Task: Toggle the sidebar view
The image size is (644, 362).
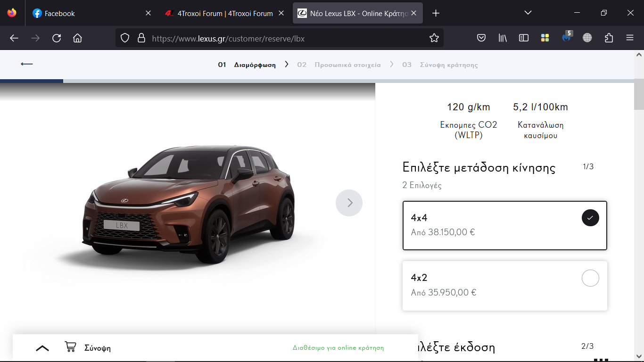Action: click(524, 38)
